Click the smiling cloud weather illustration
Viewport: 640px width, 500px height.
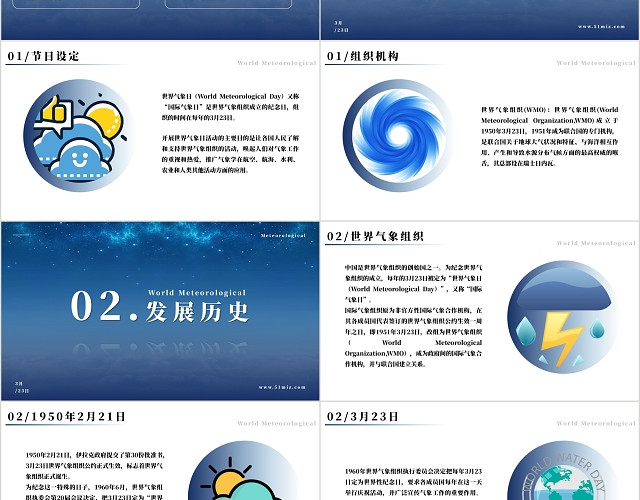(79, 136)
